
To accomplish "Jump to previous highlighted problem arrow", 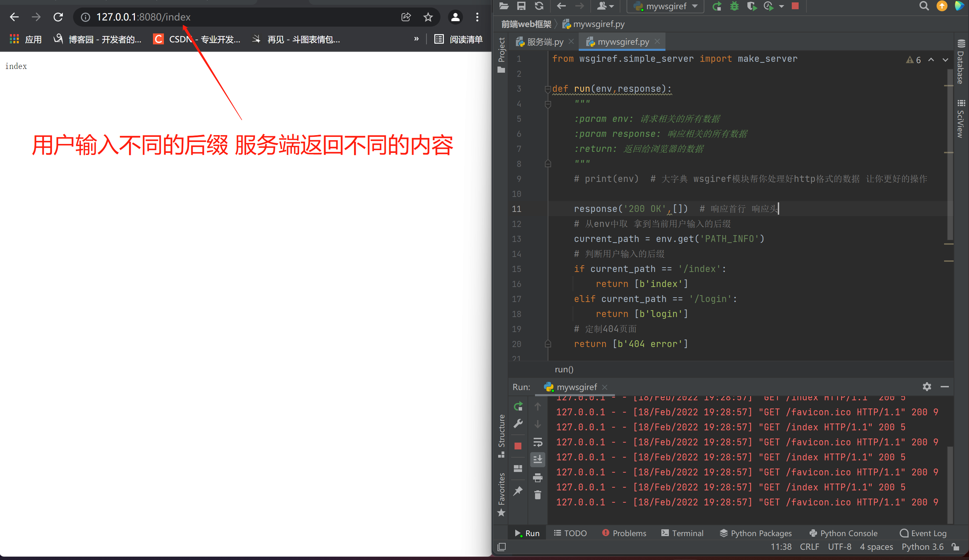I will click(931, 60).
